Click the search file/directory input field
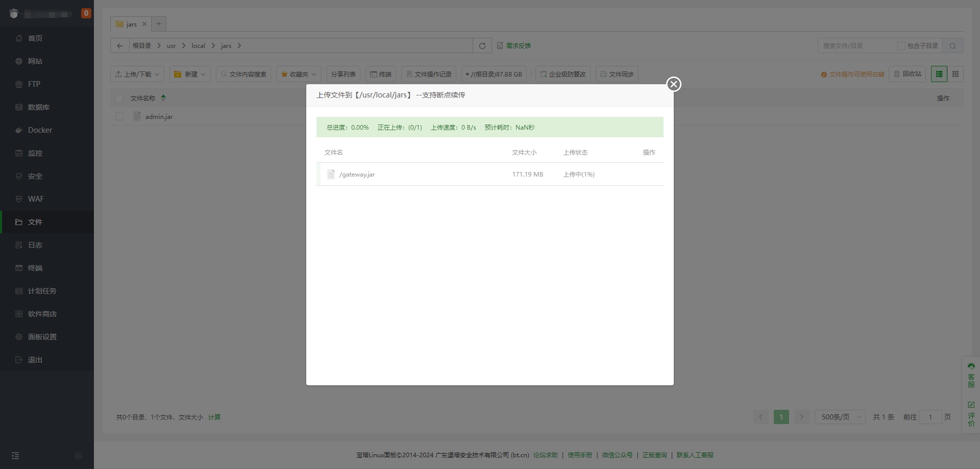This screenshot has width=980, height=469. [857, 46]
